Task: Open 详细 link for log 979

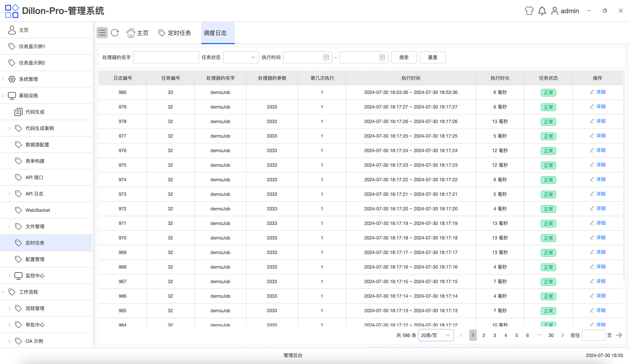Action: (601, 107)
